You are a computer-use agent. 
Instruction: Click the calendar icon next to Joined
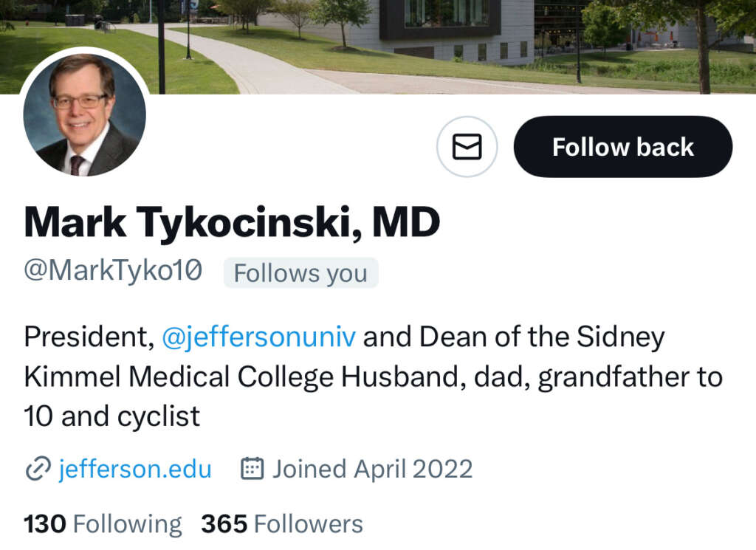click(252, 469)
